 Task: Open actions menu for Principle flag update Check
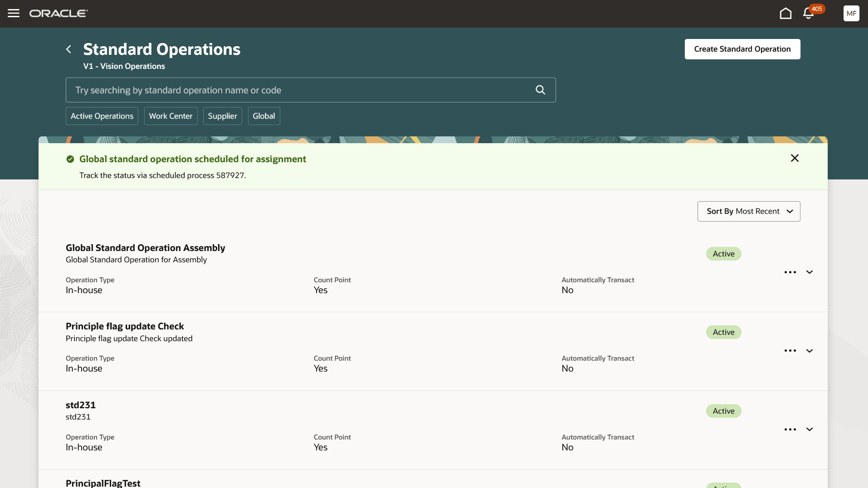[790, 351]
